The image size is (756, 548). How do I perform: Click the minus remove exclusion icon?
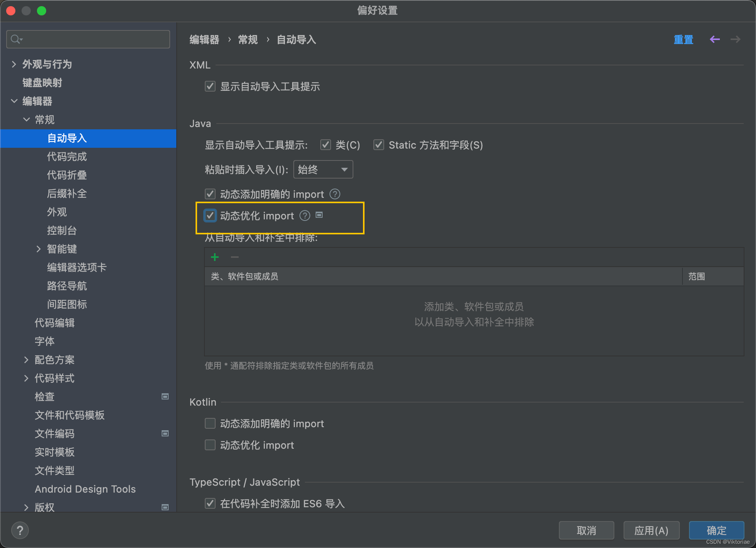coord(235,257)
